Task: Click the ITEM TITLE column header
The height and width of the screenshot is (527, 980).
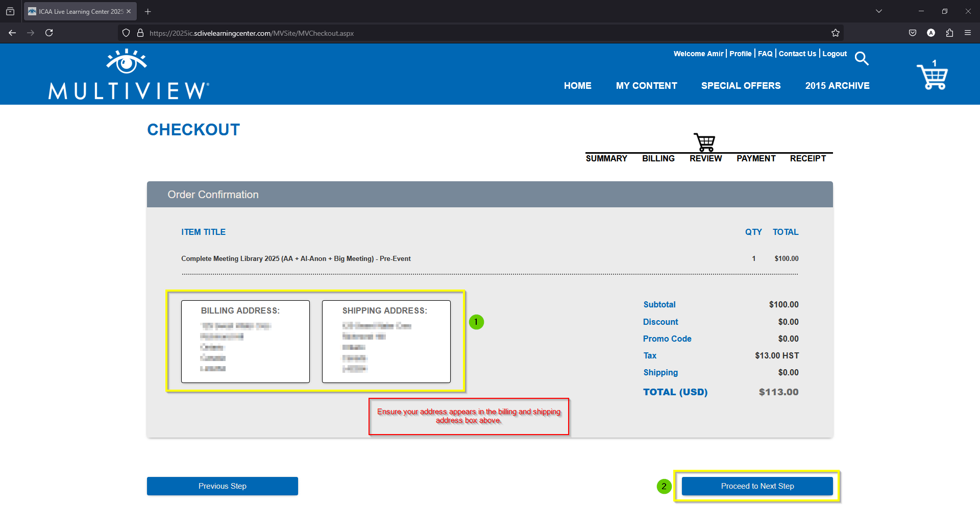Action: click(x=203, y=232)
